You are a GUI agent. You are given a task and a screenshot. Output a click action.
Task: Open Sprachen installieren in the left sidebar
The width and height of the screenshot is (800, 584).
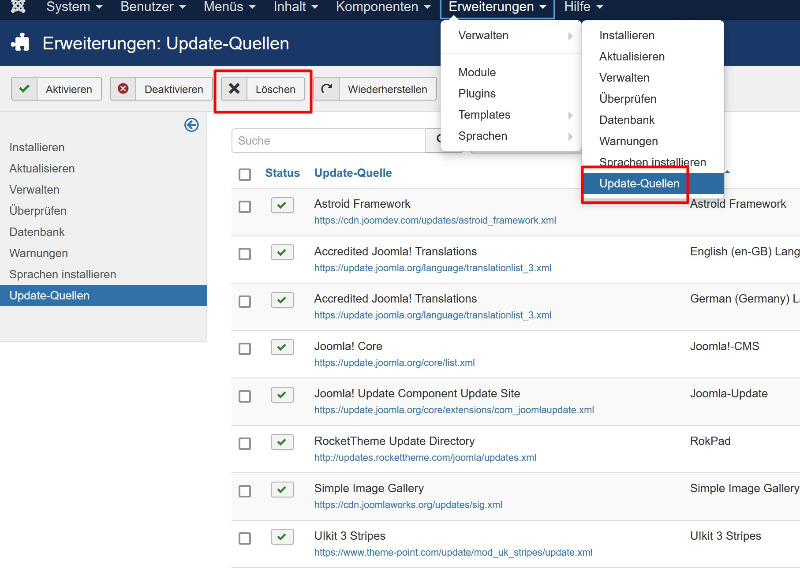pyautogui.click(x=63, y=274)
